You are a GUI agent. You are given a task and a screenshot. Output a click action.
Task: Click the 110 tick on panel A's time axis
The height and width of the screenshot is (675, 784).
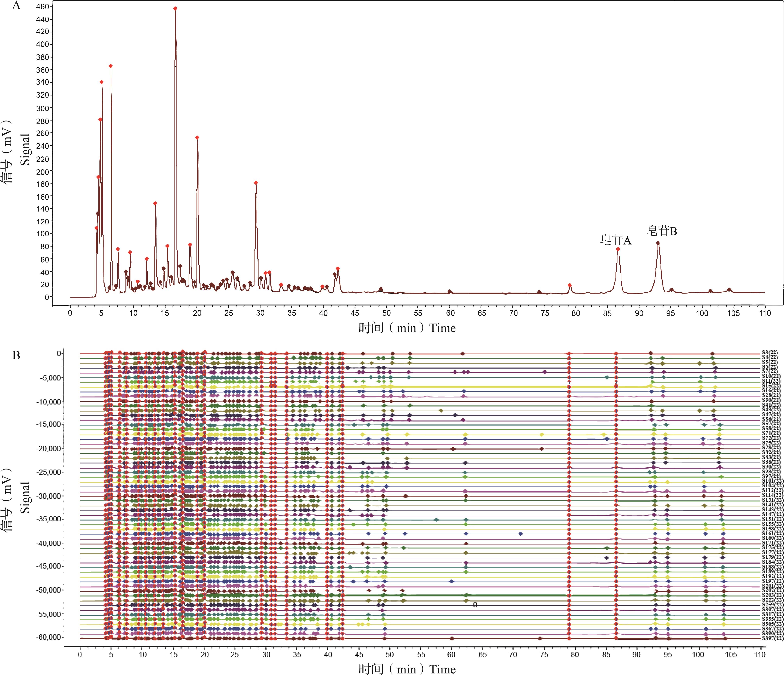[765, 313]
